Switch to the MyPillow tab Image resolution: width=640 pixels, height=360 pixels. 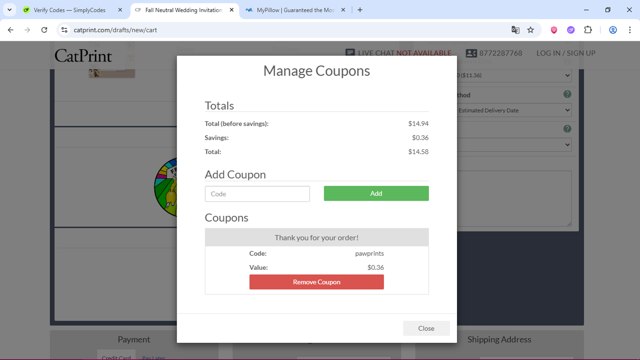(295, 10)
